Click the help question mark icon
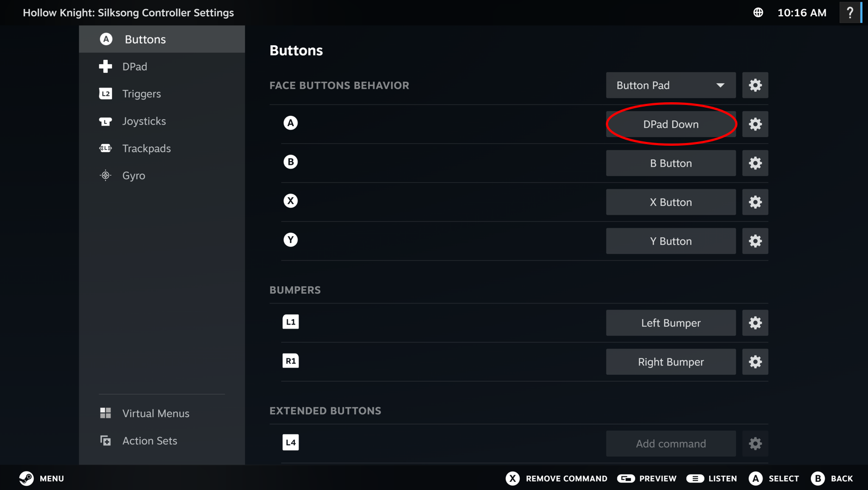 [850, 13]
